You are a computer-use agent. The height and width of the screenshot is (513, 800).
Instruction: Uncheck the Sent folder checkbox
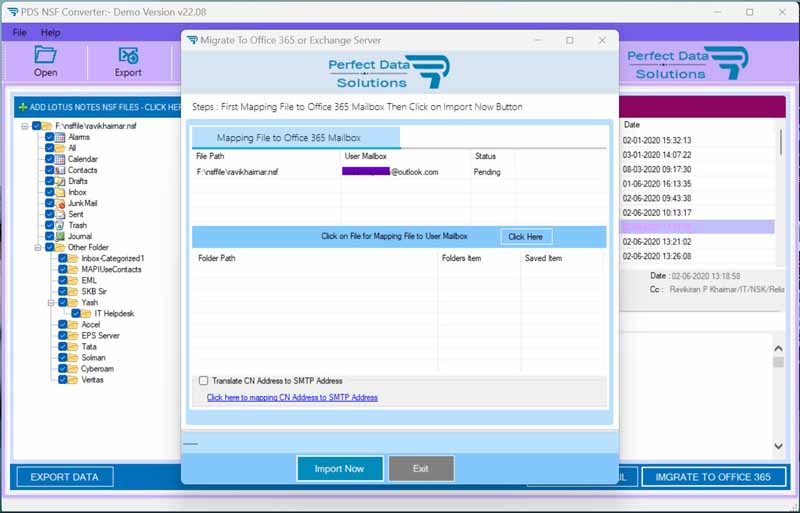49,214
